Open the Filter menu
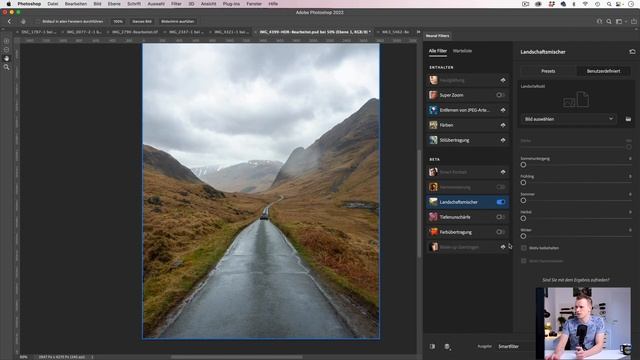The image size is (640, 360). tap(176, 4)
